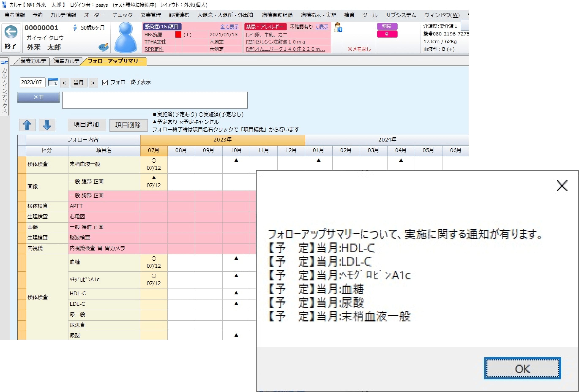Advance to next month with > arrow
This screenshot has width=579, height=392.
(x=93, y=82)
